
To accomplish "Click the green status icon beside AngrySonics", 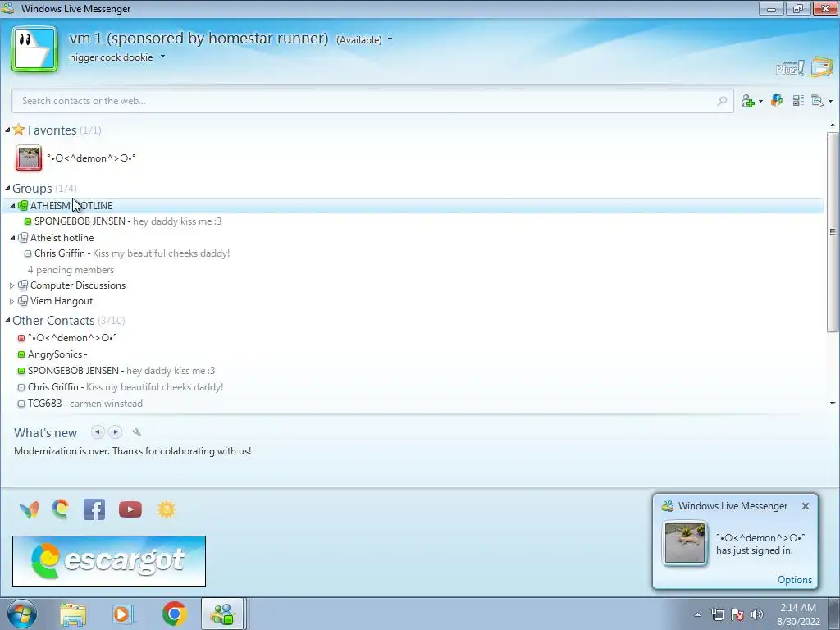I will (x=21, y=354).
